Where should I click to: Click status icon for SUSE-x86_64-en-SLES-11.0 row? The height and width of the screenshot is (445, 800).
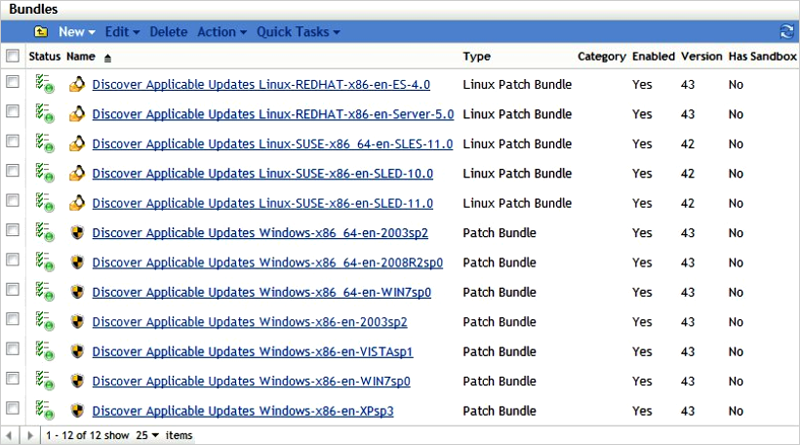(x=44, y=143)
